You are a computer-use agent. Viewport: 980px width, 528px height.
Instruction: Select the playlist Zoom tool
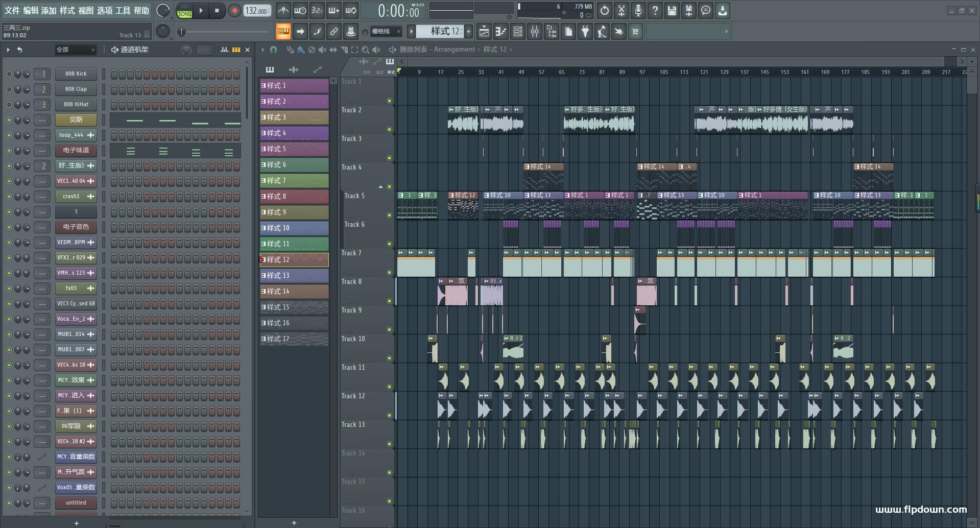365,50
